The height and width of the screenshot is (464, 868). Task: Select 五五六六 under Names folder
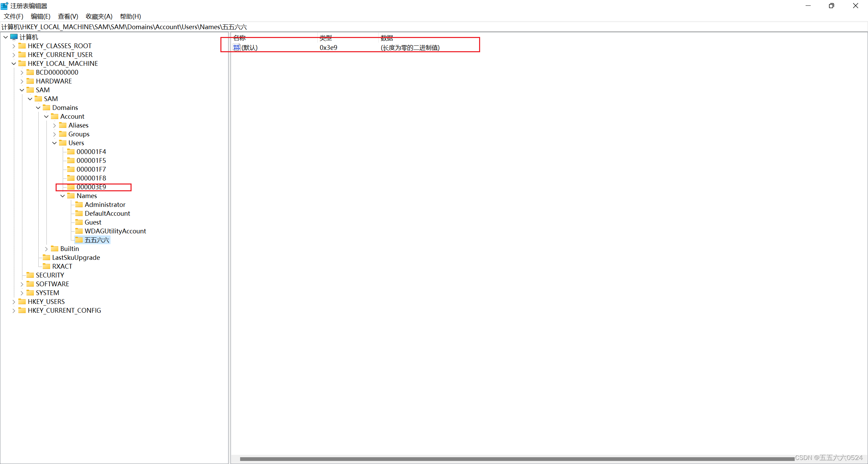click(96, 239)
